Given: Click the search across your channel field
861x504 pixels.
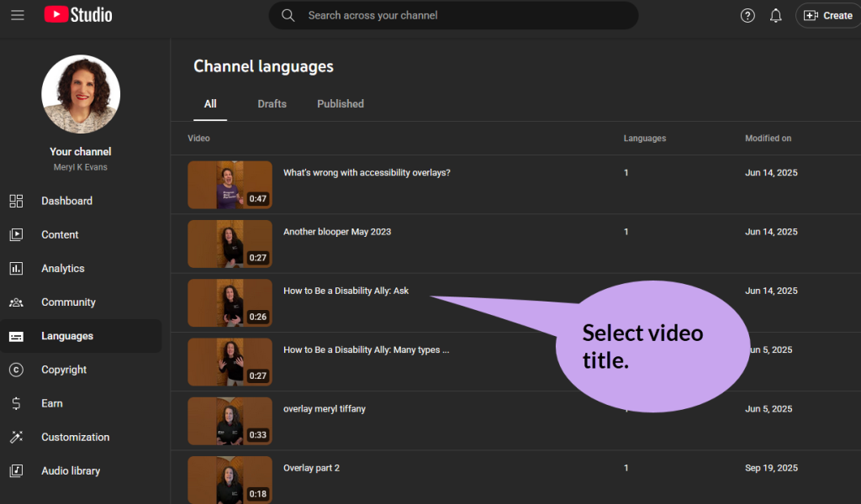Looking at the screenshot, I should tap(454, 15).
